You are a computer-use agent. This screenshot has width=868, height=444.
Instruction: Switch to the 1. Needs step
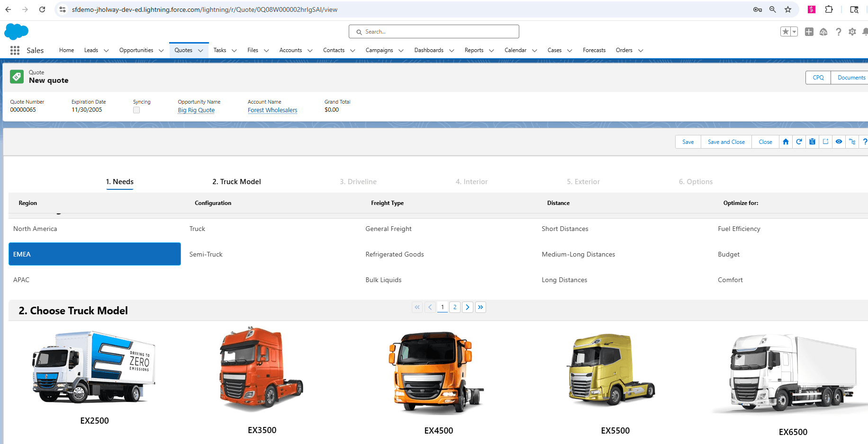click(x=119, y=182)
